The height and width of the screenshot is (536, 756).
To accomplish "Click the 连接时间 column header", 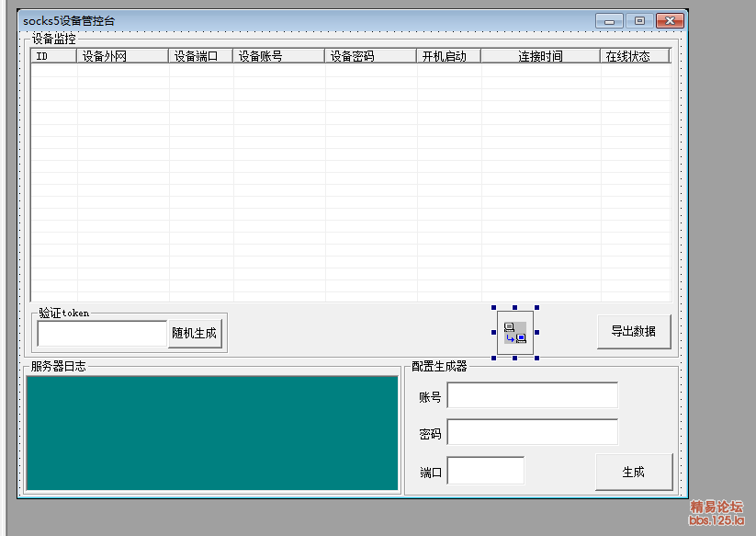I will tap(540, 56).
